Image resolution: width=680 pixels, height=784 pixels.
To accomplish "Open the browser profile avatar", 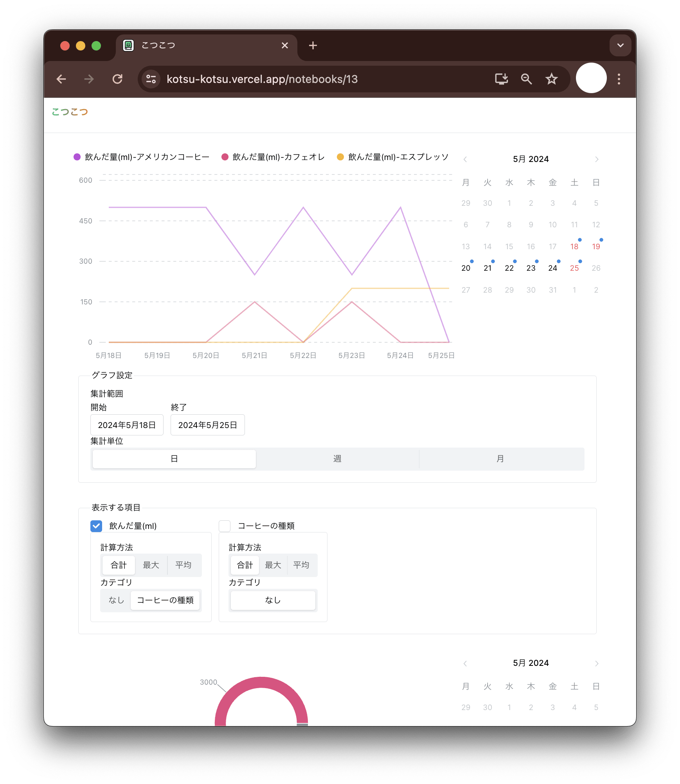I will coord(591,78).
